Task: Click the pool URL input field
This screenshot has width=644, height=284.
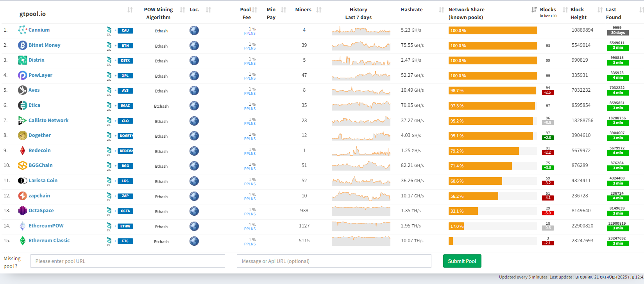Action: 128,261
